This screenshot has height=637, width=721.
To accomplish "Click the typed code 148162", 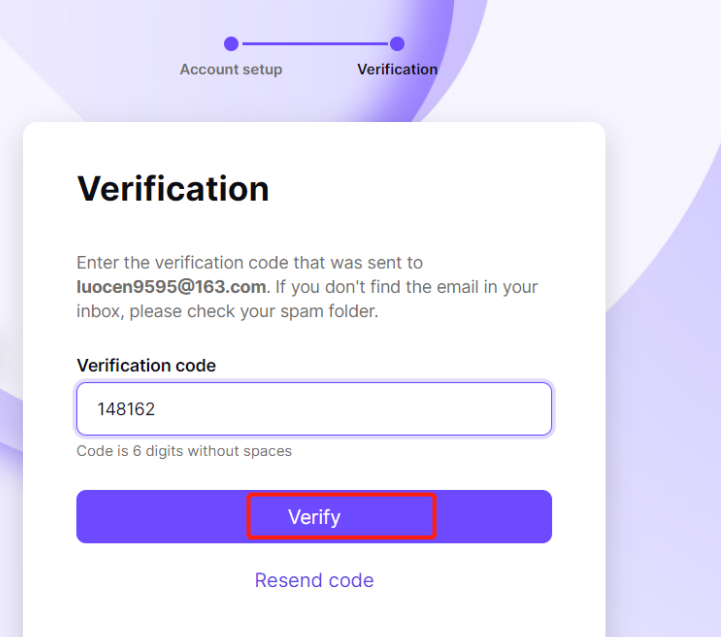I will [126, 409].
